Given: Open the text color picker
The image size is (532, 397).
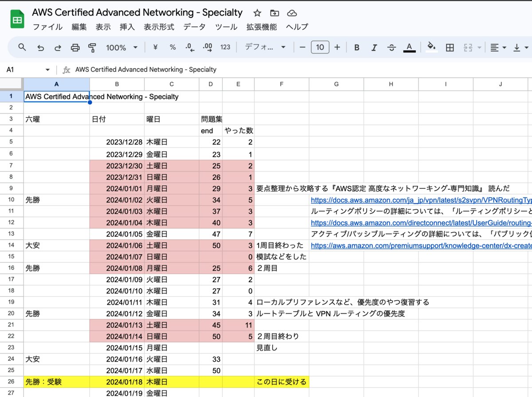Looking at the screenshot, I should point(409,47).
